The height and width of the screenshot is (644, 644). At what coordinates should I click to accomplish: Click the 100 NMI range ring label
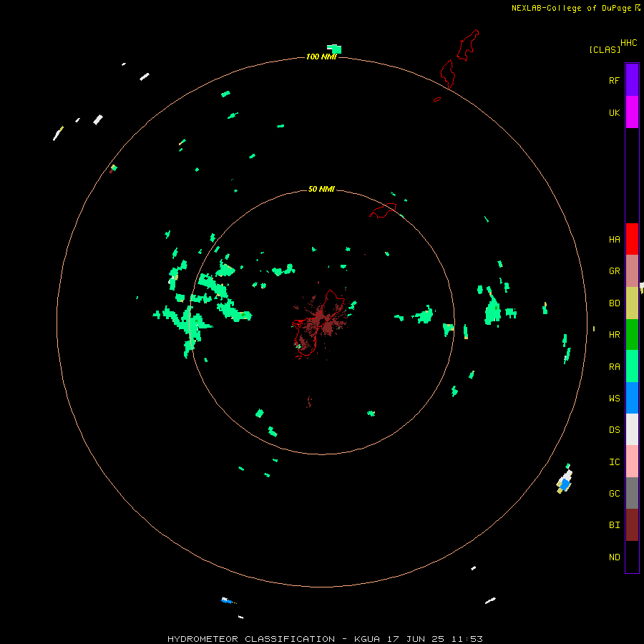tap(321, 57)
